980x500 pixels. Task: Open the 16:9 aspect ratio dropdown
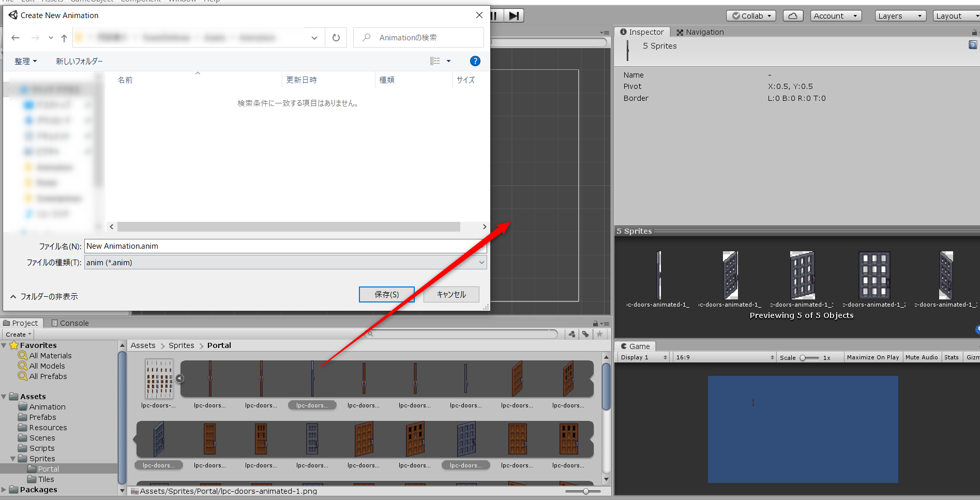pyautogui.click(x=723, y=357)
